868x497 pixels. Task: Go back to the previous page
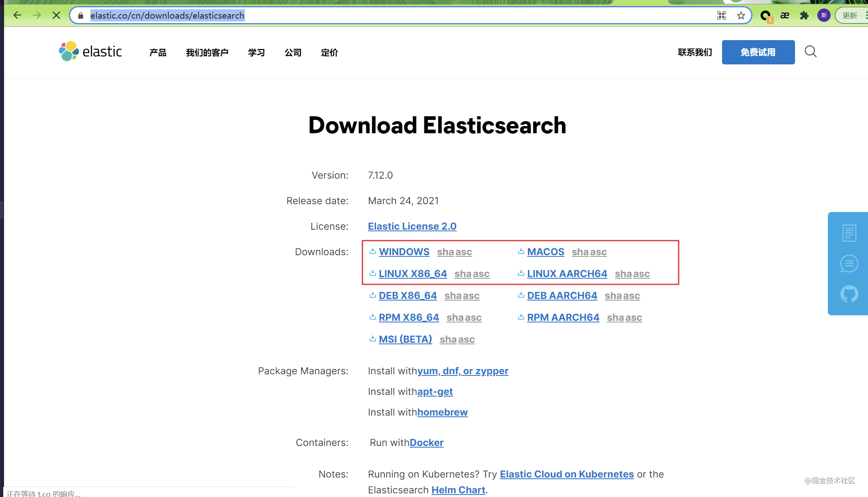[x=17, y=15]
